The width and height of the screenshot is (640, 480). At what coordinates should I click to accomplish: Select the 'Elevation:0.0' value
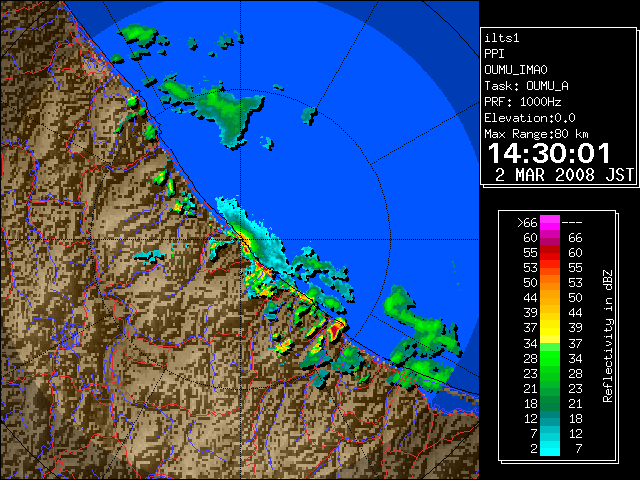click(530, 118)
